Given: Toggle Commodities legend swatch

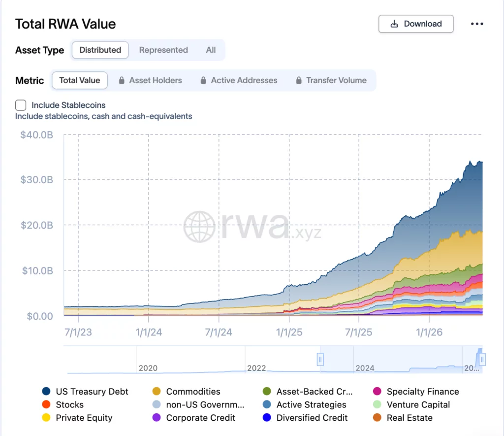Looking at the screenshot, I should (157, 391).
